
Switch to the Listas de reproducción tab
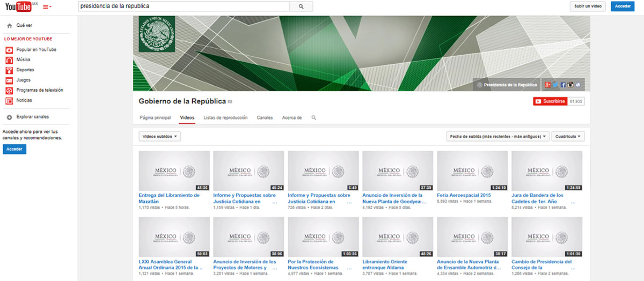pyautogui.click(x=225, y=117)
